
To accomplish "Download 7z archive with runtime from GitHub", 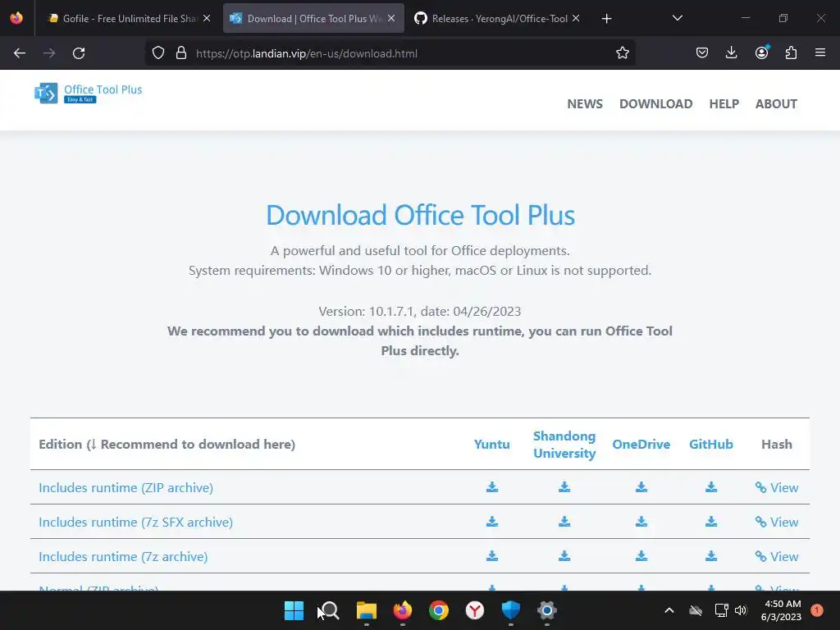I will pyautogui.click(x=711, y=556).
